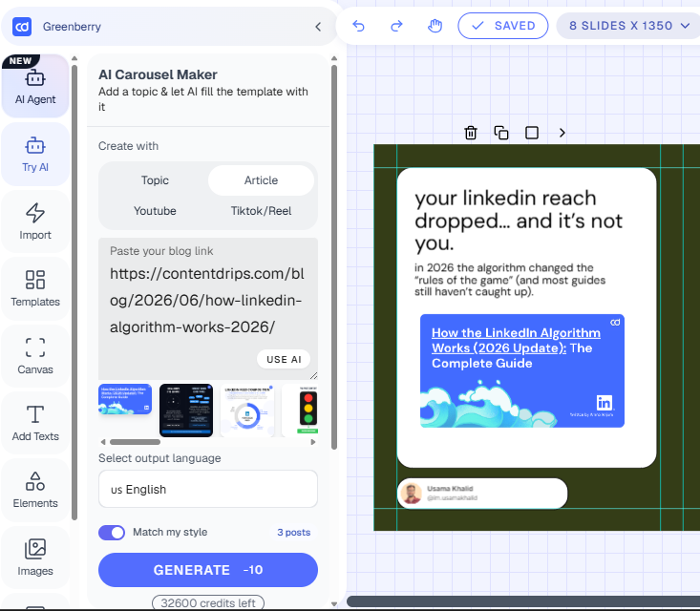
Task: Click the SAVED status button
Action: point(503,26)
